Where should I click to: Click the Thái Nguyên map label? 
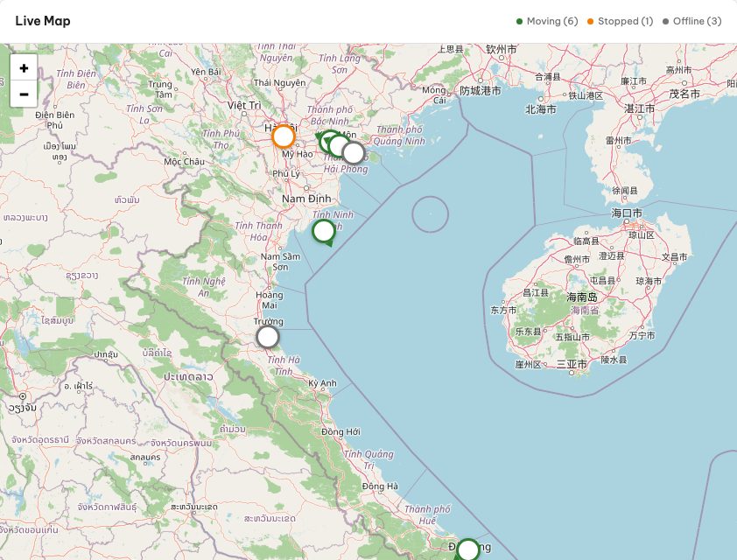click(280, 82)
